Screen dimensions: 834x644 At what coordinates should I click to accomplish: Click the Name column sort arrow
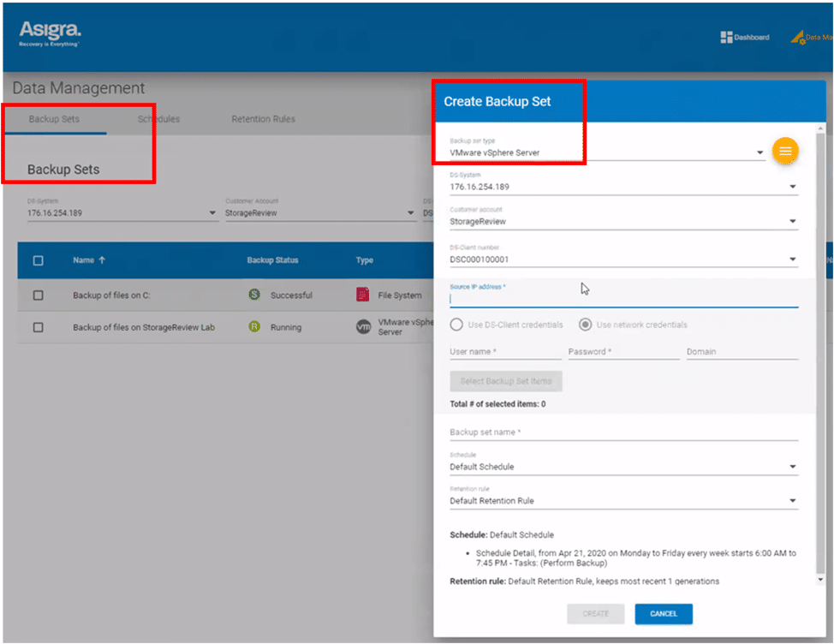(x=102, y=260)
